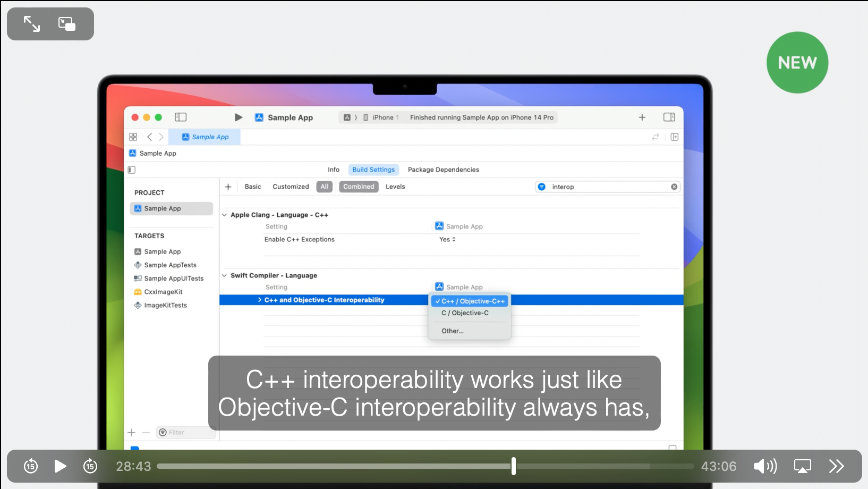Hide project and targets list
Screen dimensions: 868x489
tap(132, 170)
